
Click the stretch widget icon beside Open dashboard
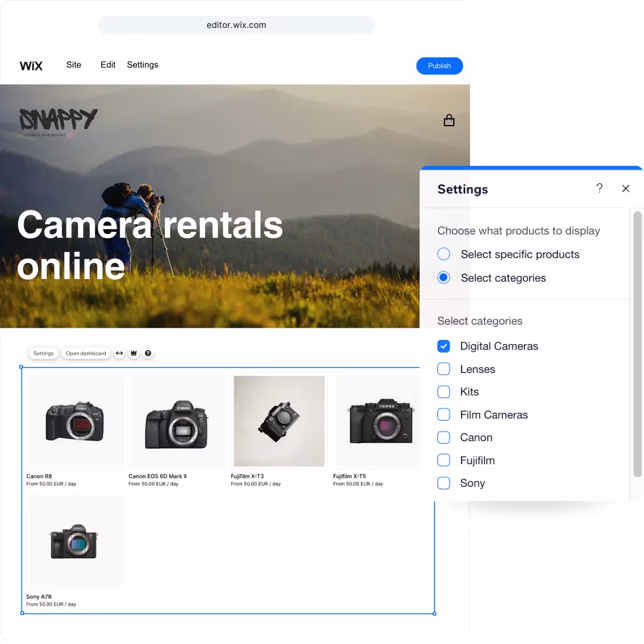[x=119, y=353]
